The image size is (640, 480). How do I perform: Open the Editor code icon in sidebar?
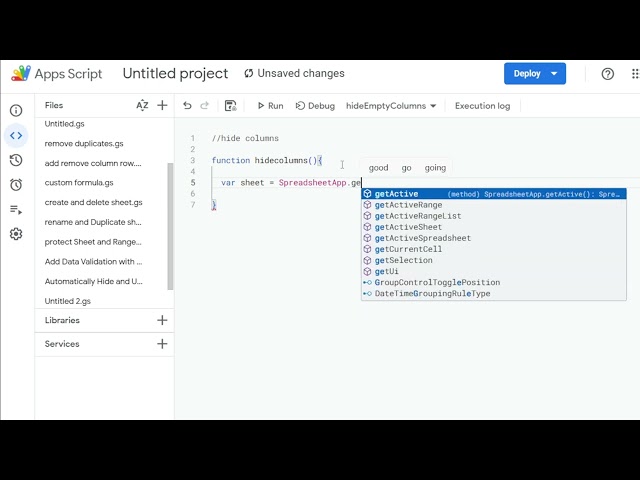click(x=16, y=136)
